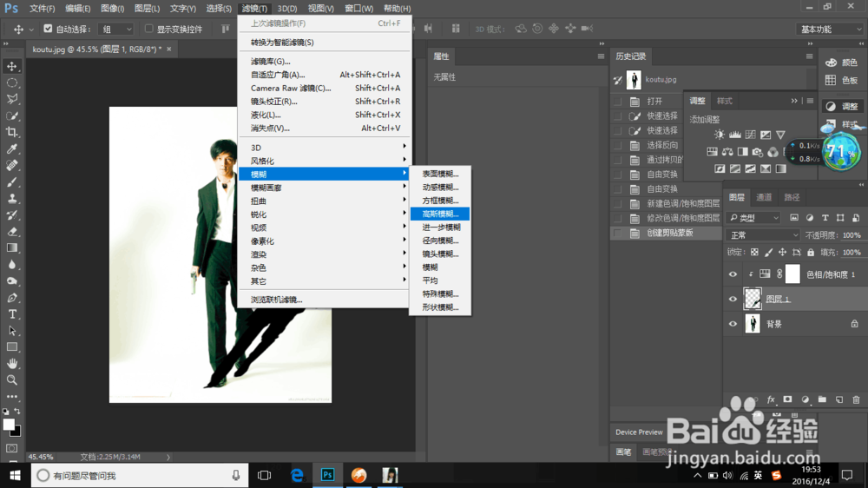
Task: Select the Crop tool
Action: pyautogui.click(x=11, y=132)
